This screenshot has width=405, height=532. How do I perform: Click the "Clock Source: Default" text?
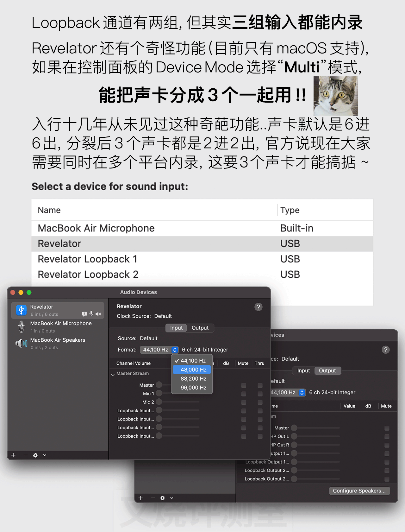click(144, 316)
